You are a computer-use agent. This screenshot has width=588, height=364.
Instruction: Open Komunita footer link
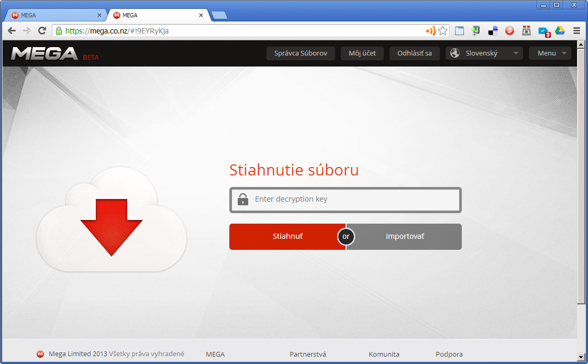coord(384,354)
